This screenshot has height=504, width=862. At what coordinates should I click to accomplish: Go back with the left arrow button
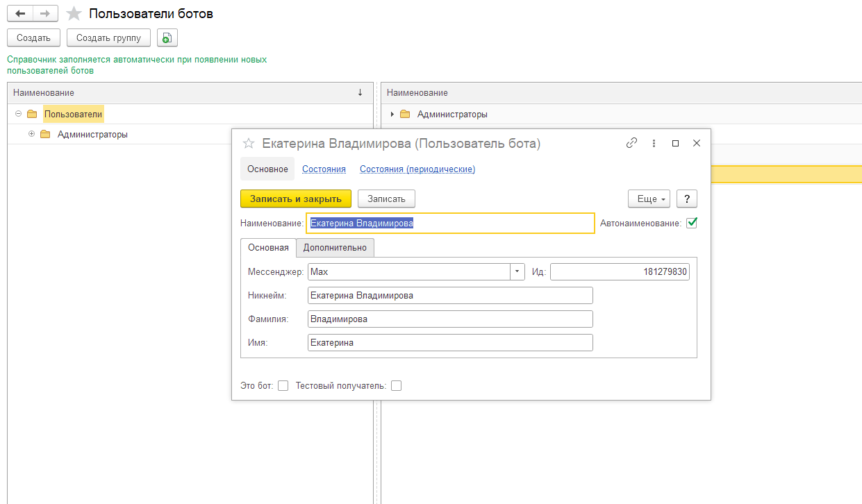click(x=20, y=14)
